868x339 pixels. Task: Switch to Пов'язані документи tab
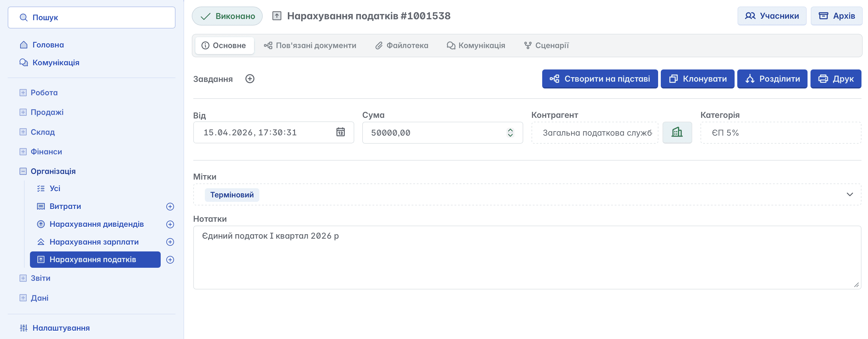tap(310, 45)
